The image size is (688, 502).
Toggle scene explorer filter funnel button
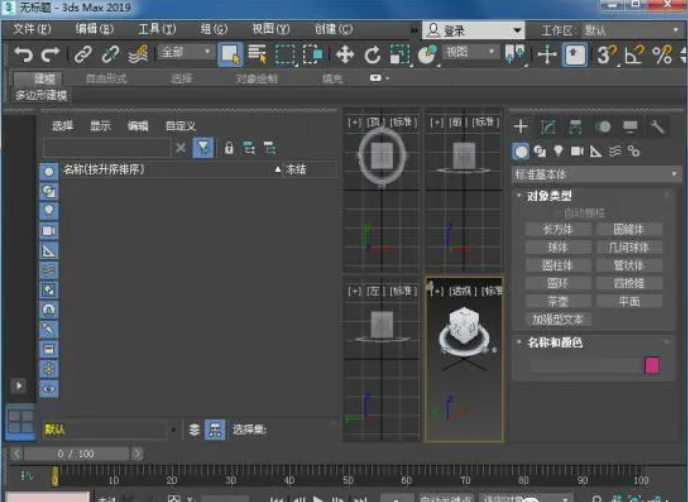click(203, 148)
